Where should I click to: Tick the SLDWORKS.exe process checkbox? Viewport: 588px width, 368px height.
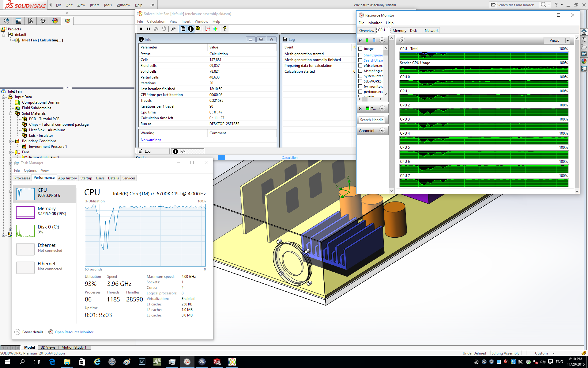point(360,81)
